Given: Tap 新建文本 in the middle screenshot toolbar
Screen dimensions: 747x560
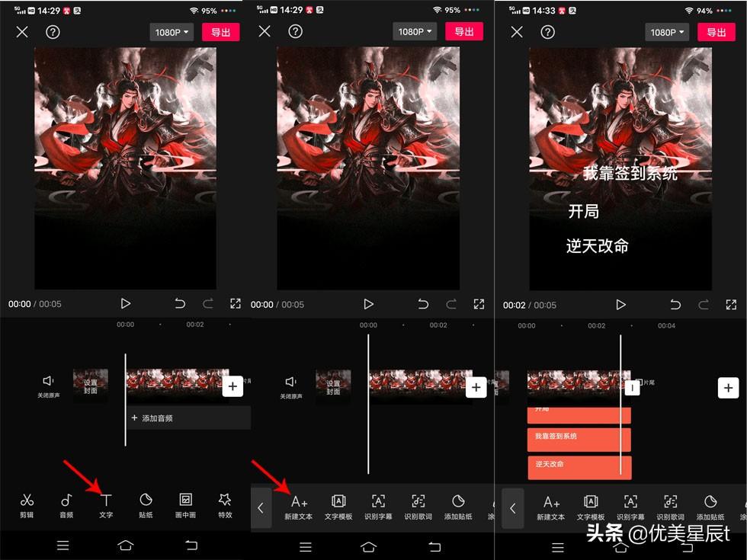Looking at the screenshot, I should [x=299, y=507].
